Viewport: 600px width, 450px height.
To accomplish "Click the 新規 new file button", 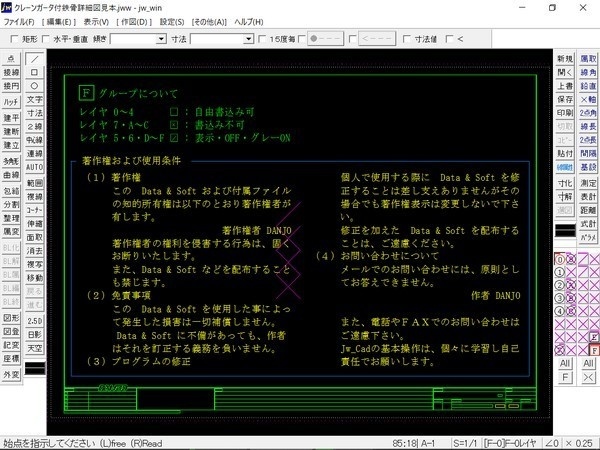I will tap(565, 59).
